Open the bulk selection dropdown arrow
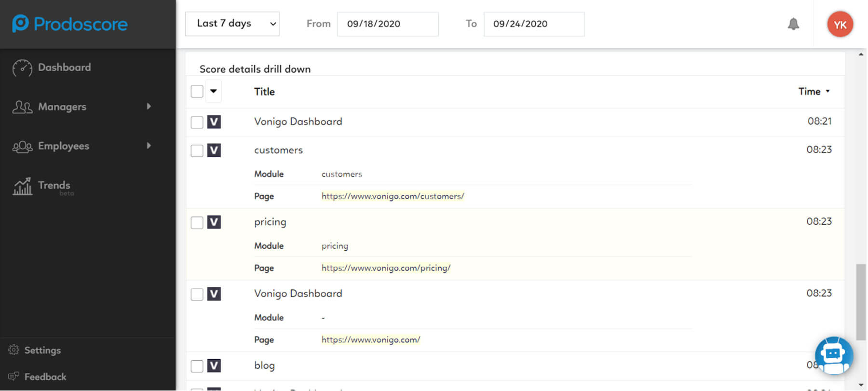 (x=214, y=91)
